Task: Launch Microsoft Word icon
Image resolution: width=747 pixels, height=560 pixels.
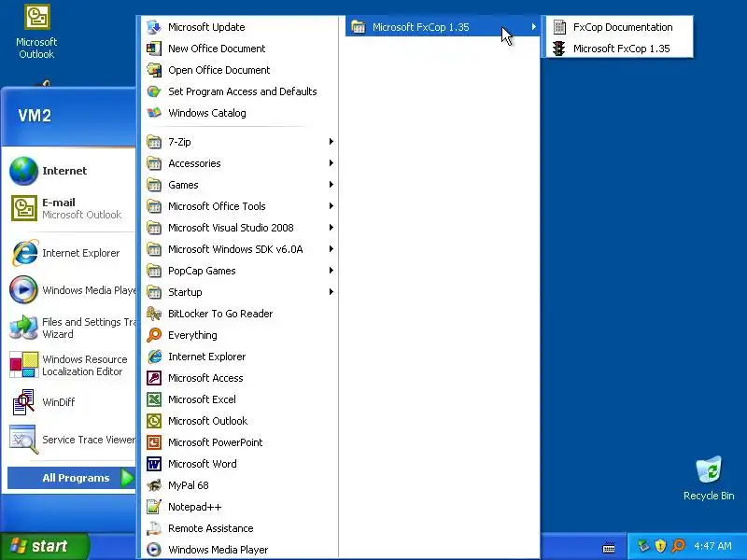Action: 154,464
